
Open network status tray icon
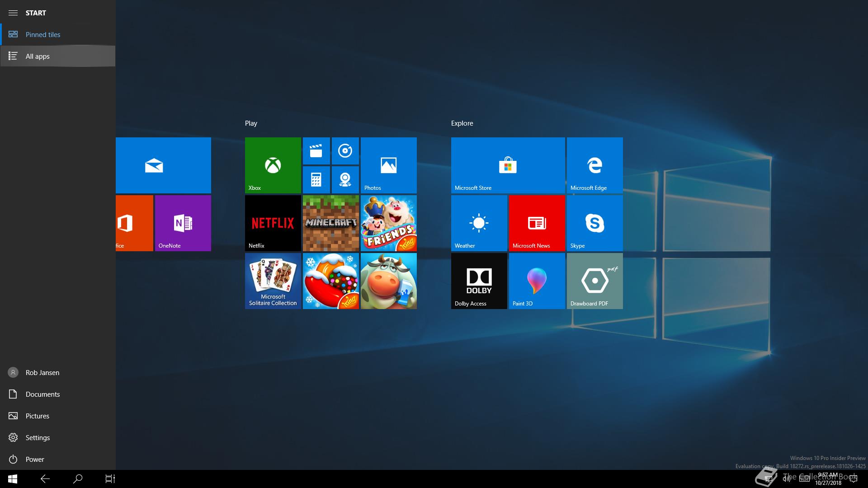[x=768, y=479]
